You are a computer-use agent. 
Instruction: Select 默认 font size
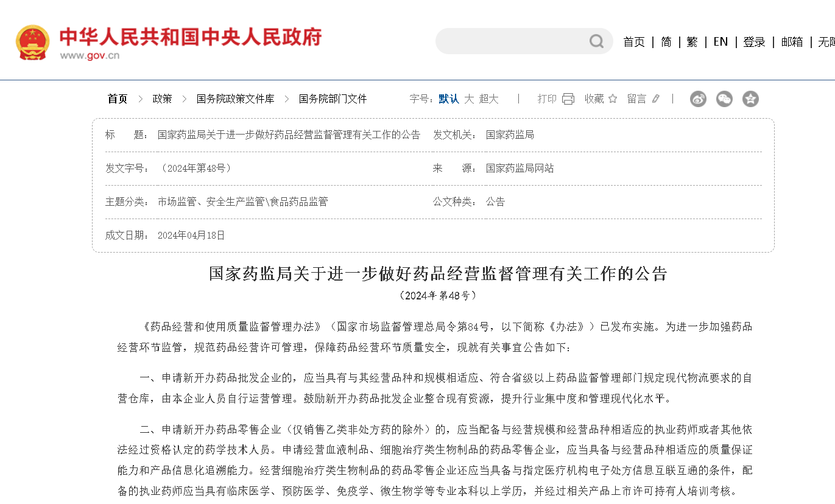pos(449,99)
